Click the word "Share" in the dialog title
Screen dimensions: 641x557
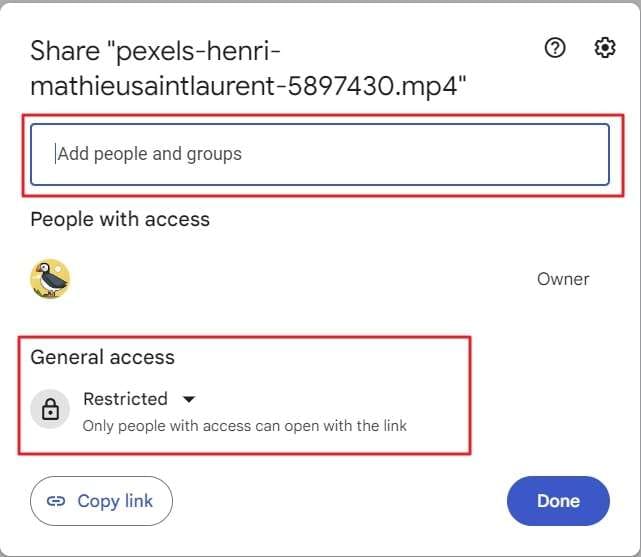tap(62, 51)
